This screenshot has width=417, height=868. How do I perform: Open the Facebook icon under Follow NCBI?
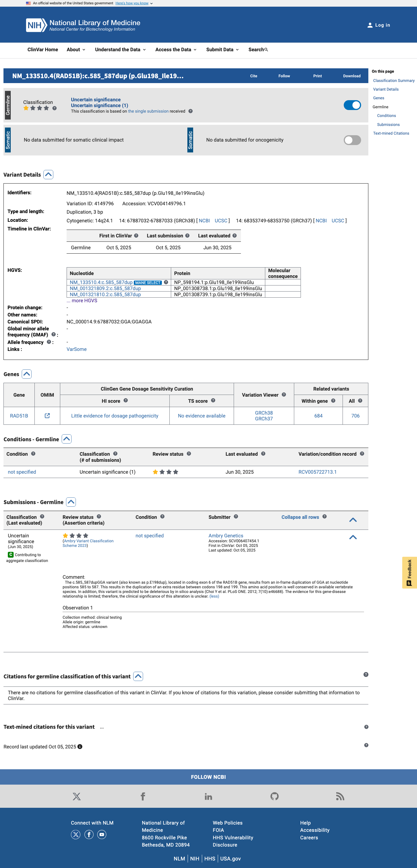[x=143, y=796]
